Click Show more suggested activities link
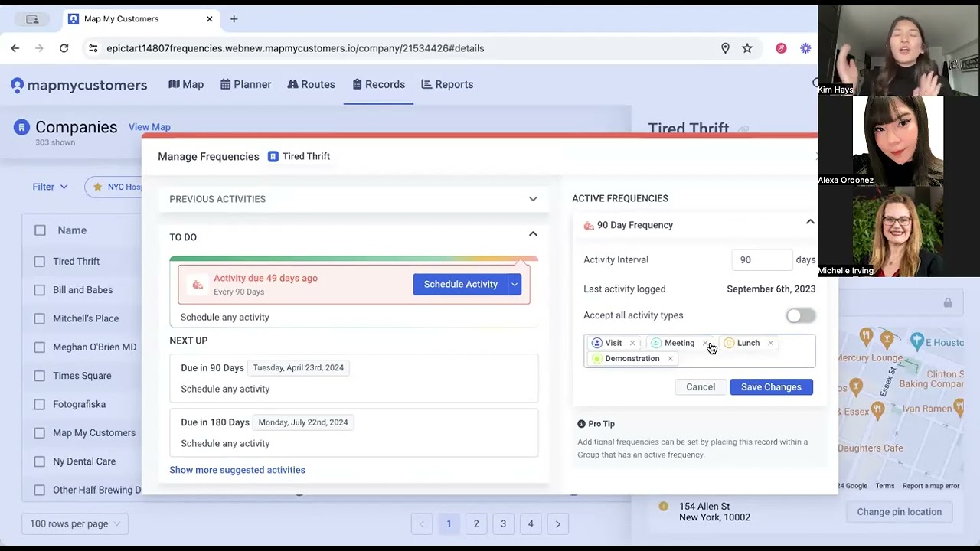This screenshot has width=980, height=551. 237,470
